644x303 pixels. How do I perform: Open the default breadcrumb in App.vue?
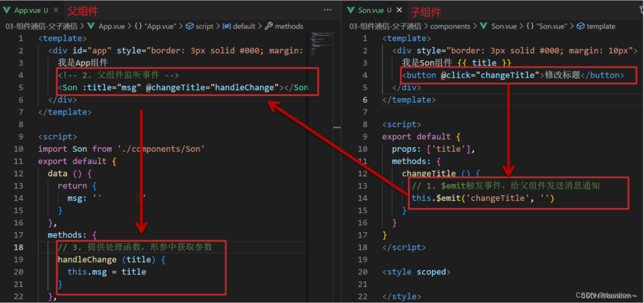[x=239, y=26]
